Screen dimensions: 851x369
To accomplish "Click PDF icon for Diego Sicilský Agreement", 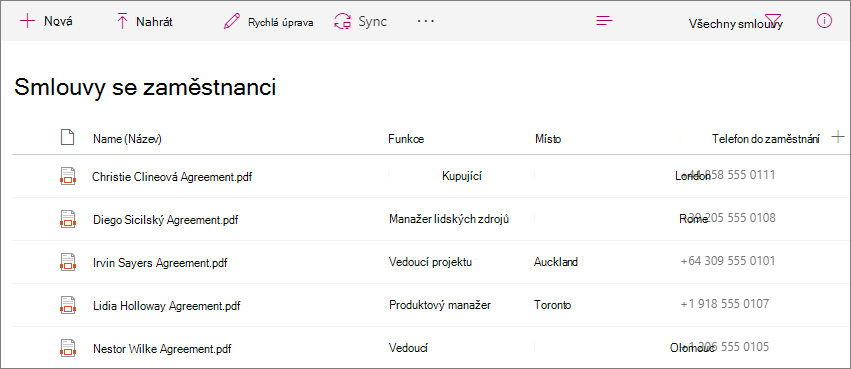I will 67,219.
